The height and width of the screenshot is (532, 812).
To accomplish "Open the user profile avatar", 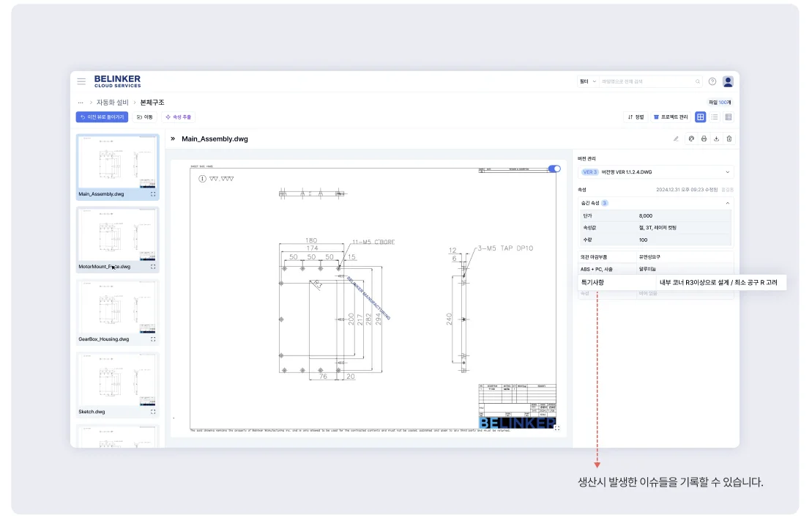I will [728, 81].
